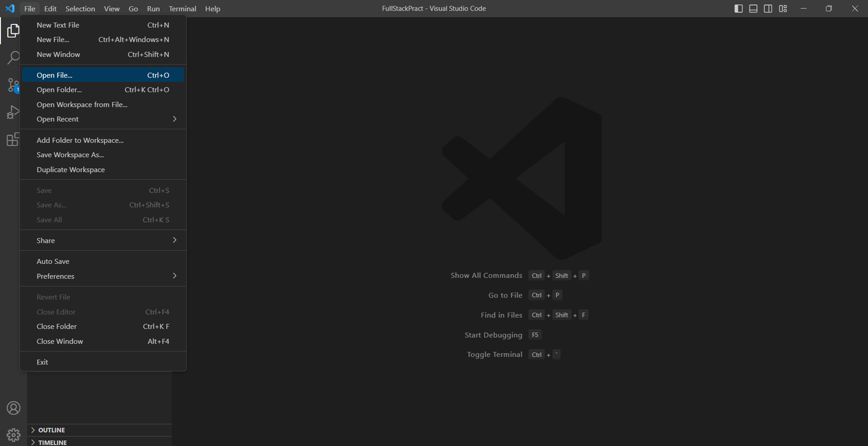The width and height of the screenshot is (868, 446).
Task: Select Save Workspace As...
Action: coord(103,155)
